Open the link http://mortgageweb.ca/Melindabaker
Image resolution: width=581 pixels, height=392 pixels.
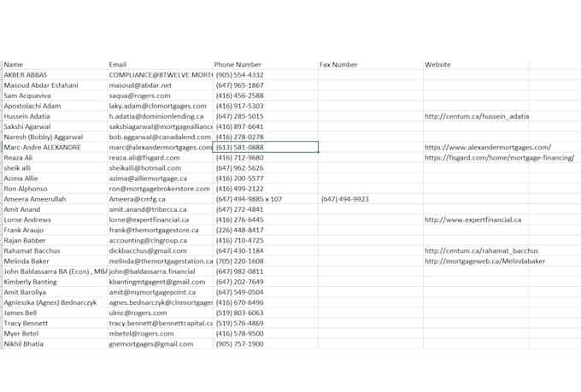click(x=485, y=261)
